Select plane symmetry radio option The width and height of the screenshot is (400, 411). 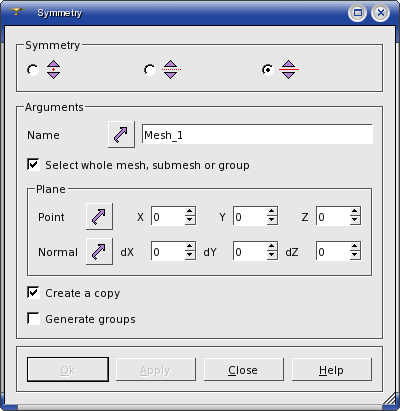pyautogui.click(x=268, y=70)
